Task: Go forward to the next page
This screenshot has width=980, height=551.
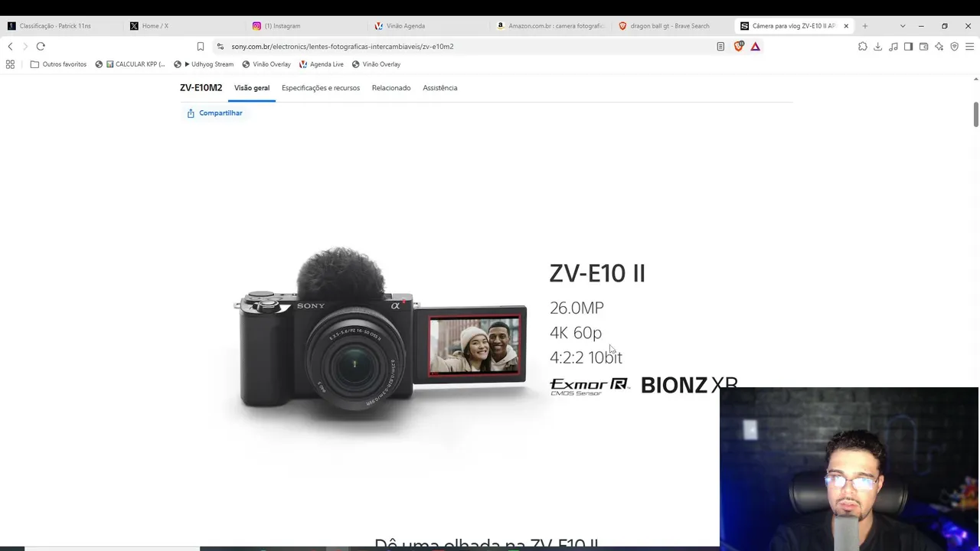Action: point(25,47)
